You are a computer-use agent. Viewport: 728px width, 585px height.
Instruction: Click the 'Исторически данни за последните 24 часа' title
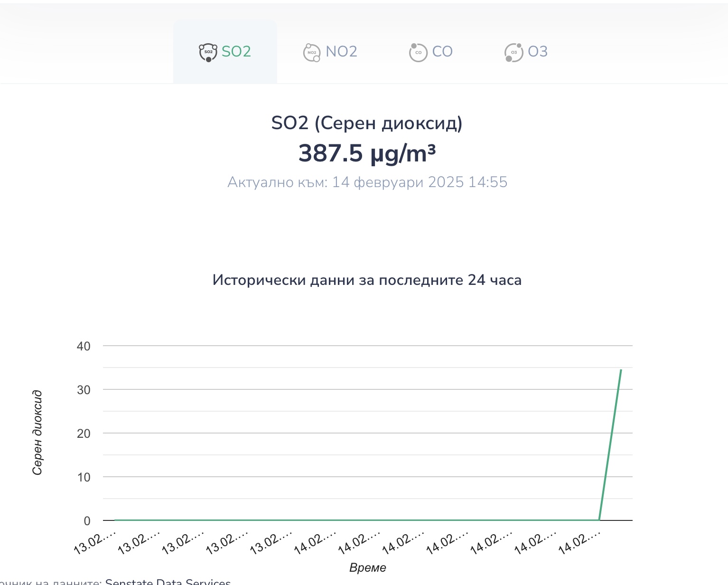[367, 280]
